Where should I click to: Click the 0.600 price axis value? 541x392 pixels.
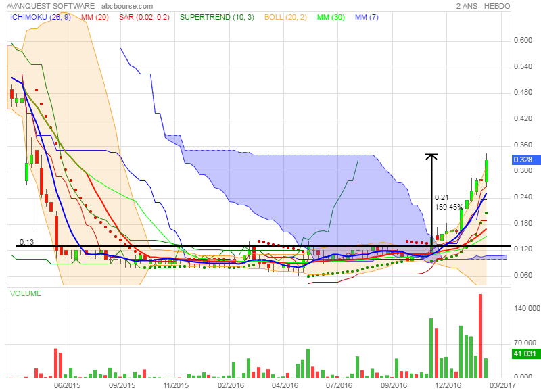523,40
